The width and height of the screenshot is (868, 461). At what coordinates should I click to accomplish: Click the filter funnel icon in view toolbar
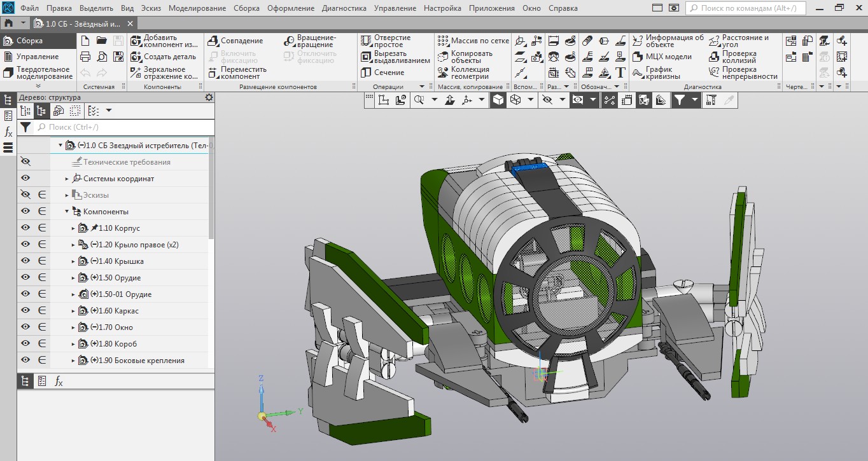(680, 100)
